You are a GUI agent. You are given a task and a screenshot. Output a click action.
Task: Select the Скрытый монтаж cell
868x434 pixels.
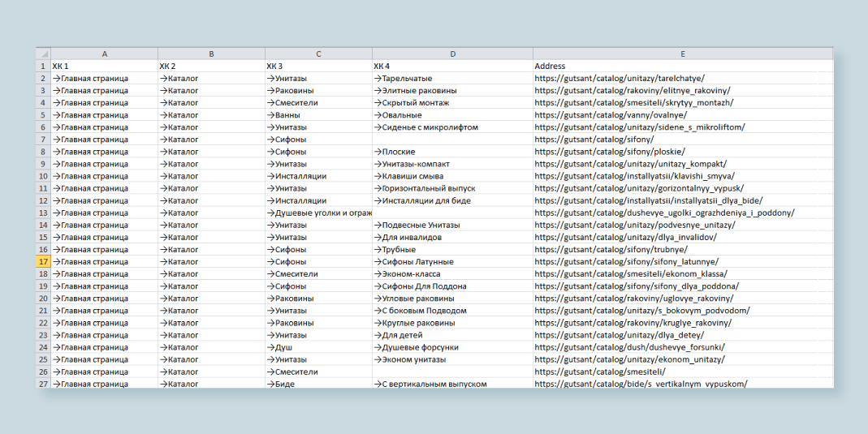click(453, 103)
